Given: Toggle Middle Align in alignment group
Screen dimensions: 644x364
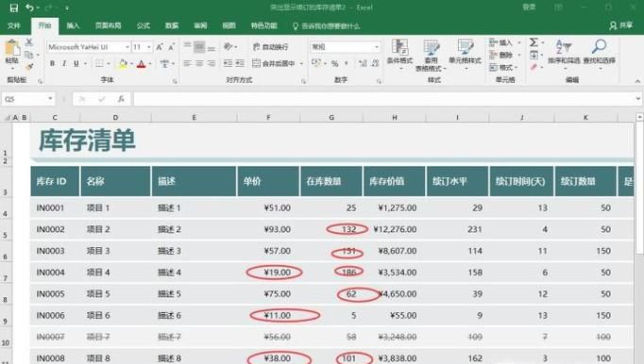Looking at the screenshot, I should [199, 47].
